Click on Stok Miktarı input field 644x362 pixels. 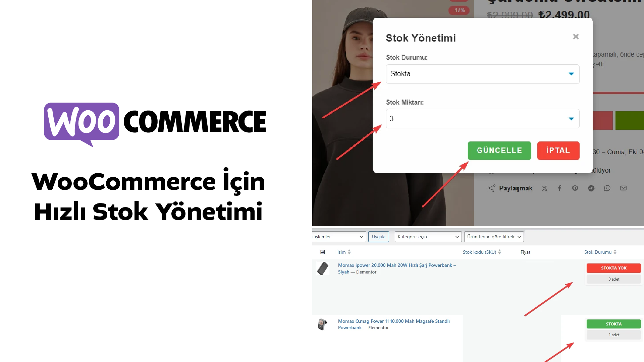tap(482, 118)
